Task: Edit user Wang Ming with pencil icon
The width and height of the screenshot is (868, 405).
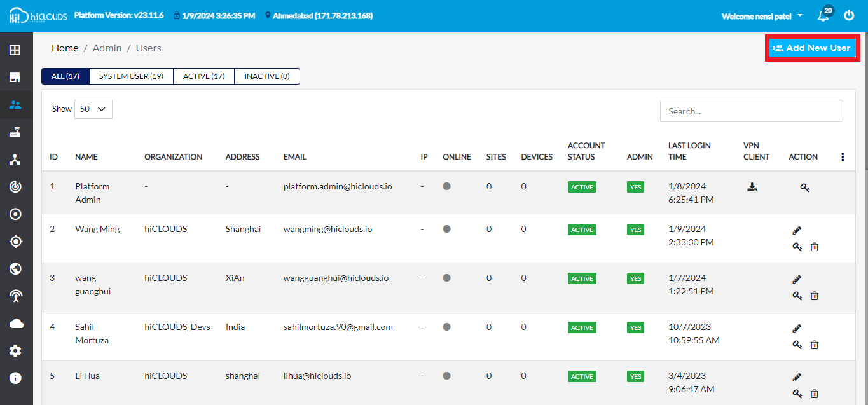Action: 797,230
